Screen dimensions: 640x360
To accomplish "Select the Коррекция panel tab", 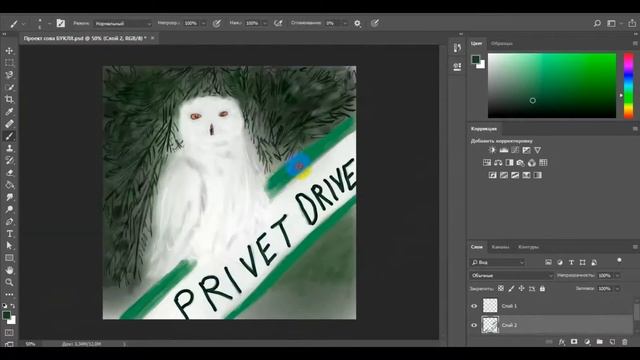I will [484, 129].
